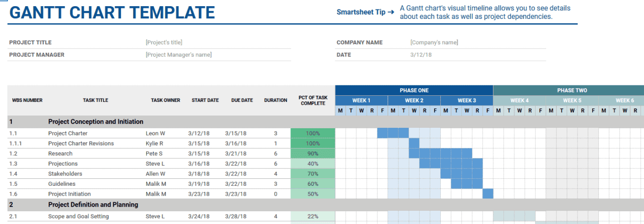644x224 pixels.
Task: Click the [Company's name] placeholder cell
Action: point(434,42)
